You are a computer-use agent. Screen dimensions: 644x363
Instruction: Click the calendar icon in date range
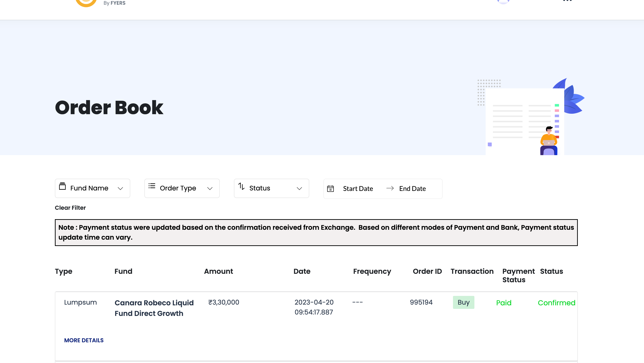pyautogui.click(x=330, y=189)
